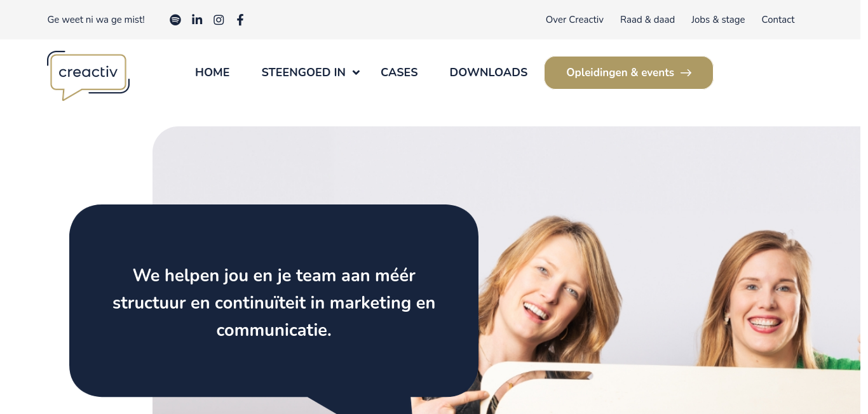Go to the Home menu item

(212, 72)
